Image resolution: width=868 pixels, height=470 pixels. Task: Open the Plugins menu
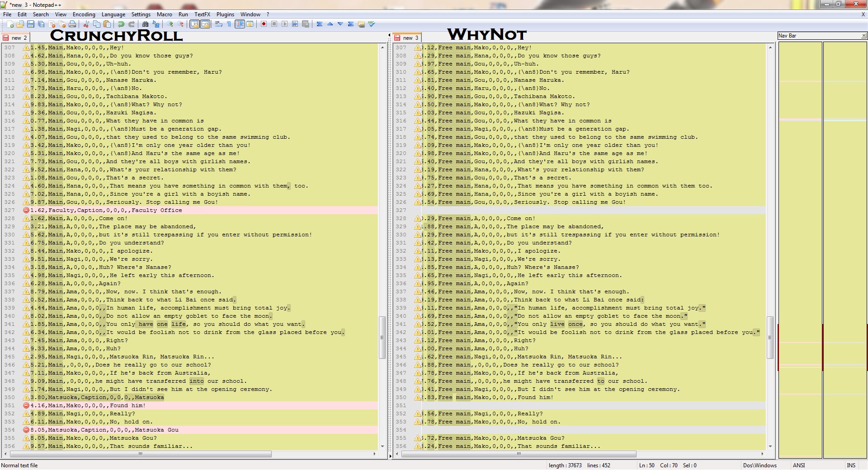(x=225, y=14)
